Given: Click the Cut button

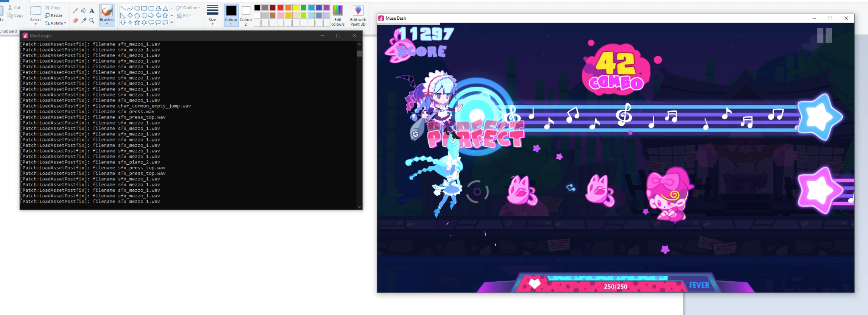Looking at the screenshot, I should point(14,8).
